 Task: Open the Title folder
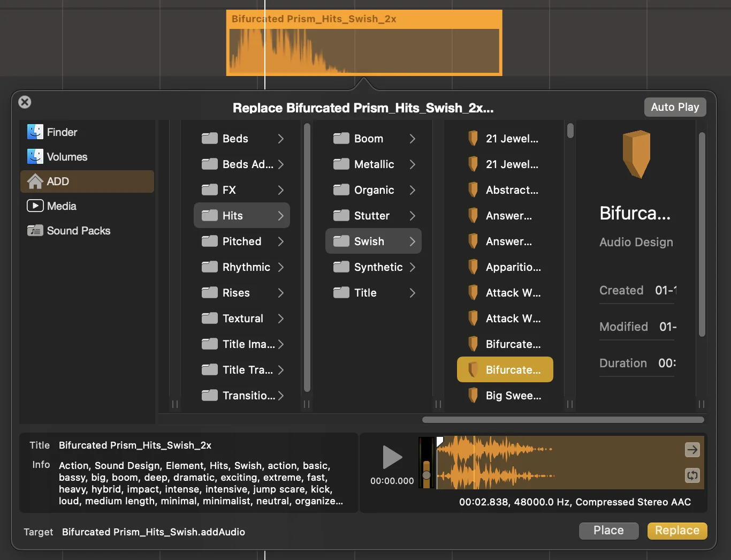click(x=374, y=293)
